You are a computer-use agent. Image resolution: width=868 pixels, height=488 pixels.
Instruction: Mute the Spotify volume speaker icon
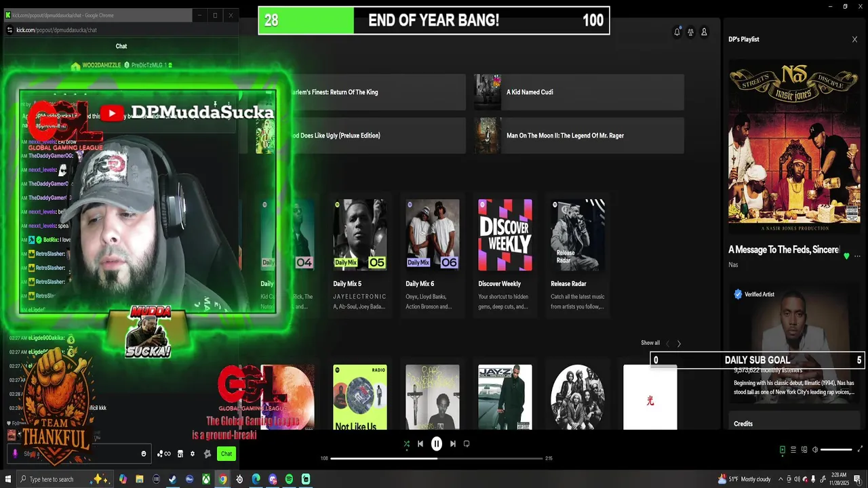(815, 449)
